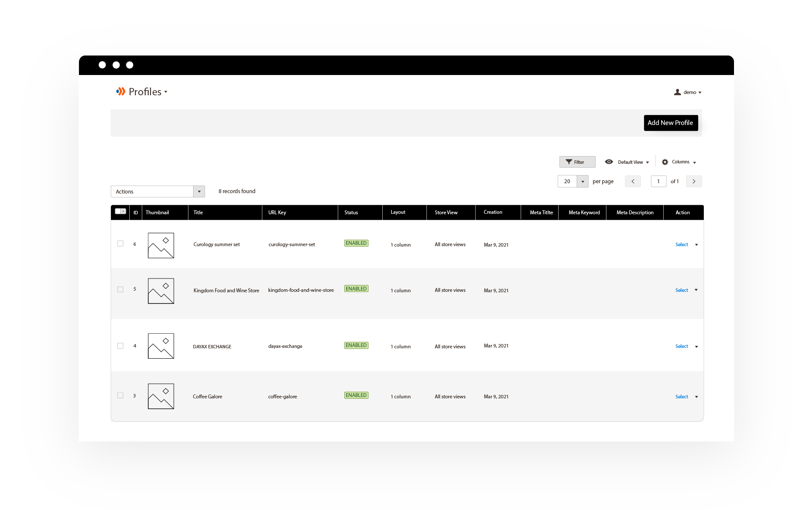This screenshot has width=812, height=510.
Task: Check the Coffee Galore row checkbox
Action: pos(120,395)
